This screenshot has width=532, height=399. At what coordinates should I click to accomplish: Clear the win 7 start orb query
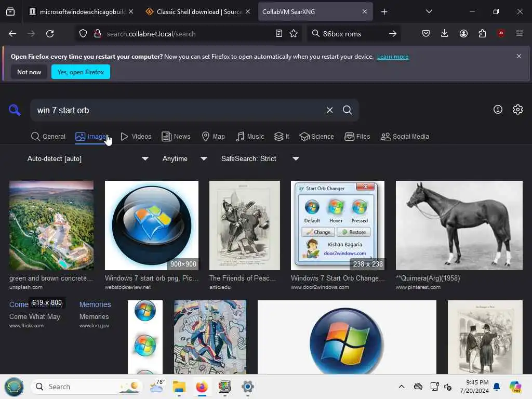tap(329, 110)
